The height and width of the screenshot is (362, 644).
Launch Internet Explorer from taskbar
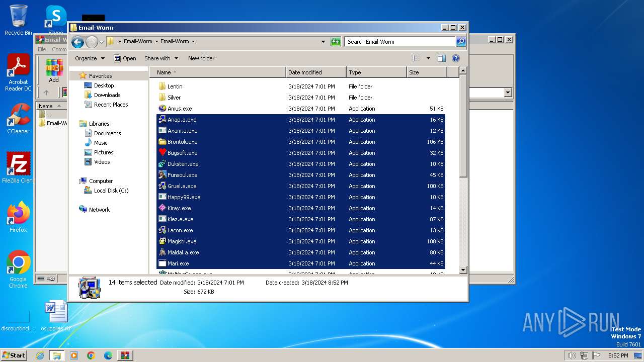tap(40, 355)
